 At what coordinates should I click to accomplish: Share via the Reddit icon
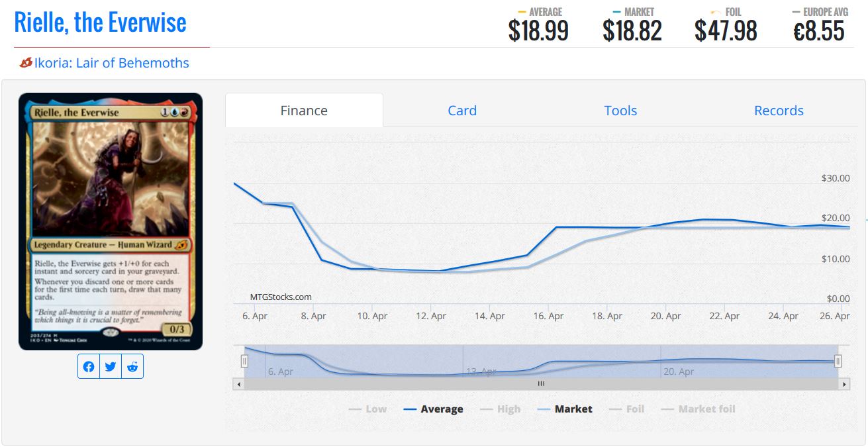[132, 367]
